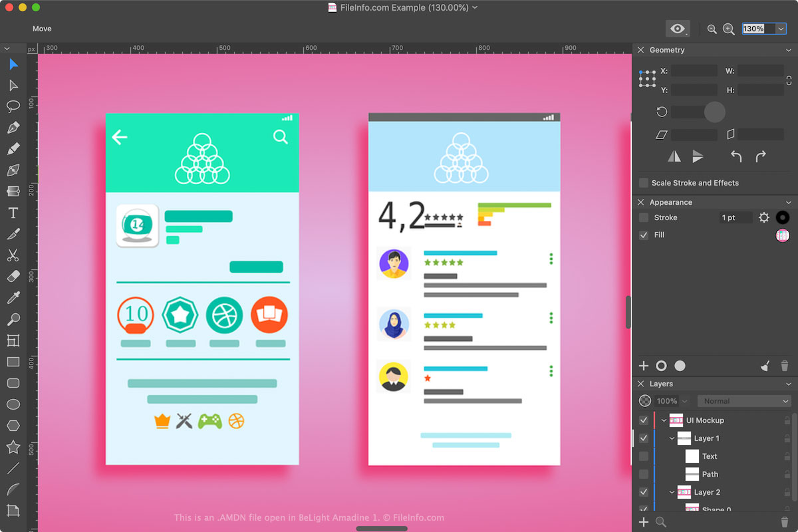Add a new layer with plus button
The image size is (798, 532).
click(x=644, y=522)
